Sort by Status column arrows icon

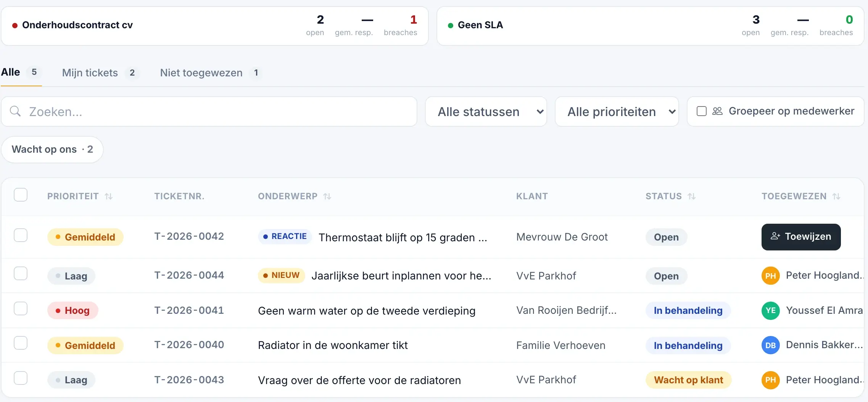pos(692,197)
